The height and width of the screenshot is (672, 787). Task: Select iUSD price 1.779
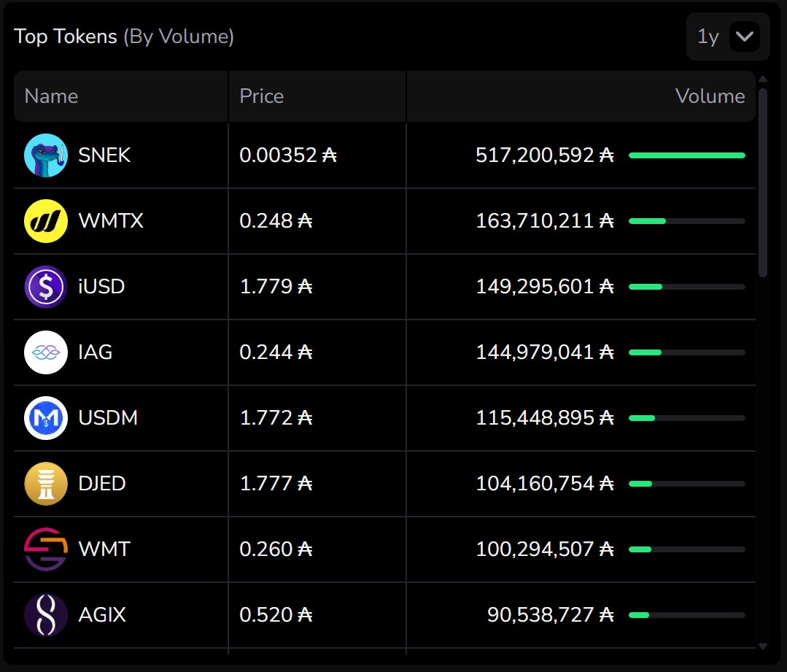276,287
